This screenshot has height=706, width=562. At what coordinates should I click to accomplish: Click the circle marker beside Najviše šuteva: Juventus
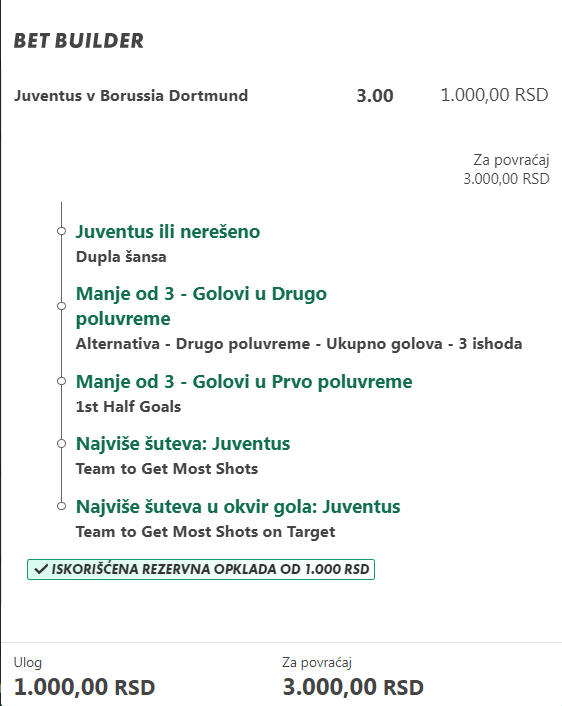click(x=61, y=444)
